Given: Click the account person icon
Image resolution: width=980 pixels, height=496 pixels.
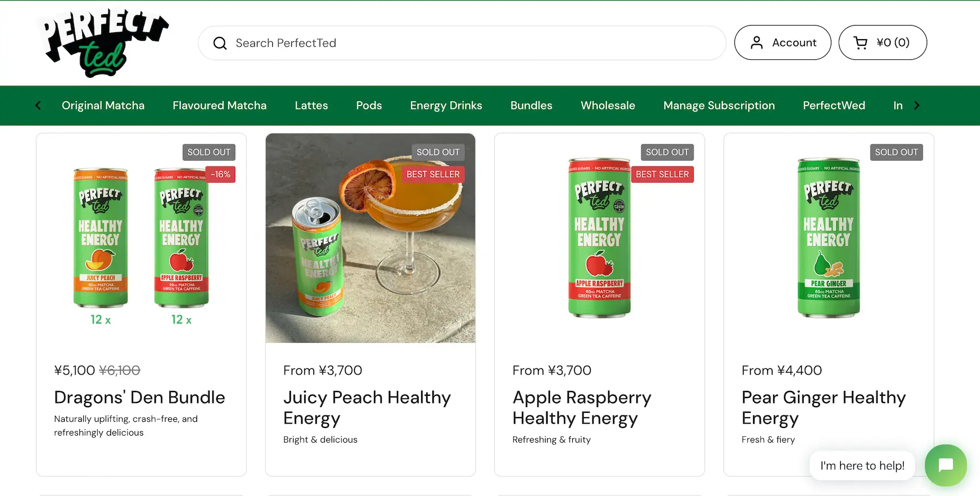Looking at the screenshot, I should (x=757, y=42).
